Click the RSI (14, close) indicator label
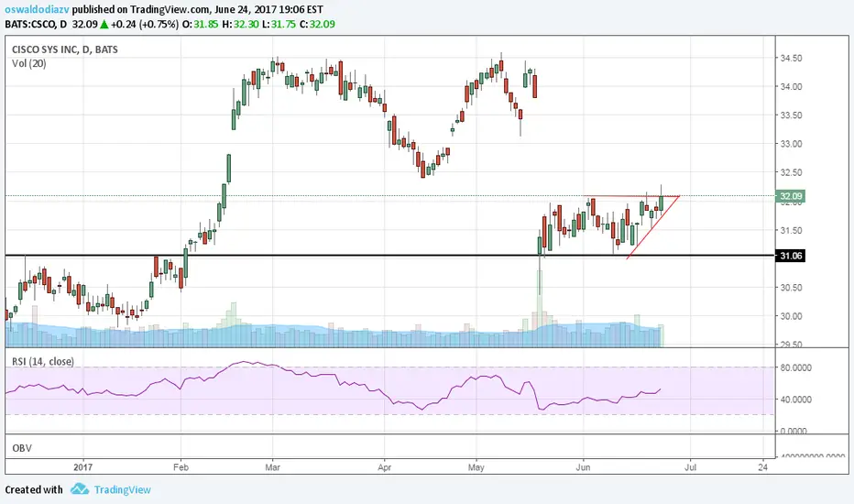Viewport: 854px width, 504px height. [43, 361]
